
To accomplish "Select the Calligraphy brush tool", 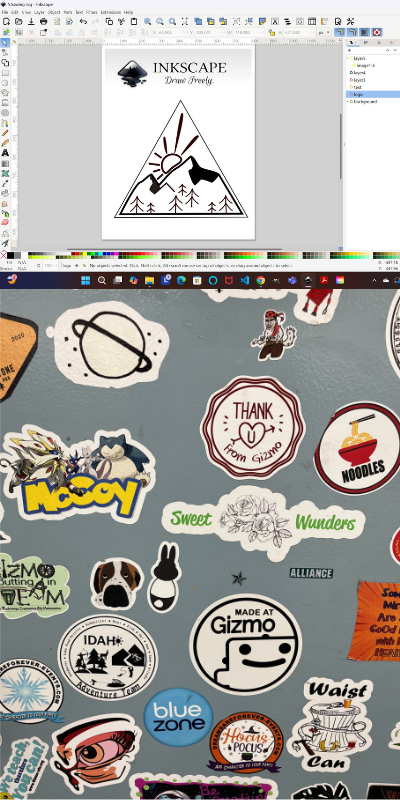I will [5, 142].
